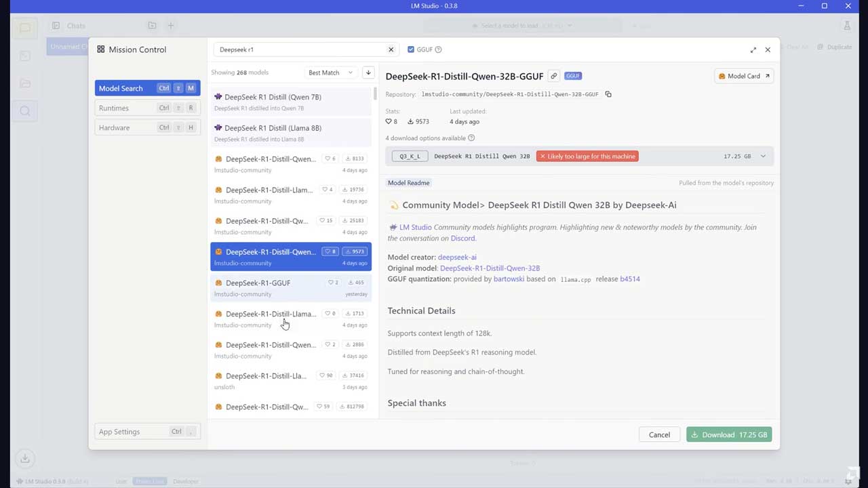Toggle the chats sidebar panel icon

pyautogui.click(x=56, y=26)
